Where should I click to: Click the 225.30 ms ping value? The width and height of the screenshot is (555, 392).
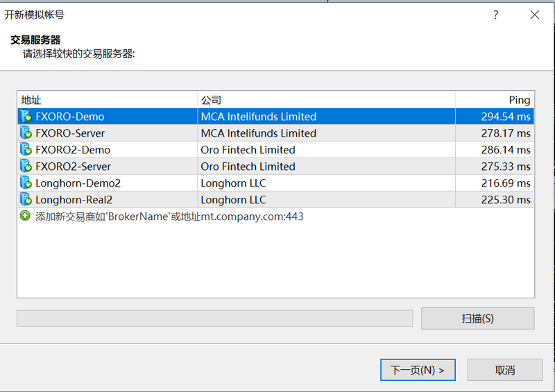(506, 200)
